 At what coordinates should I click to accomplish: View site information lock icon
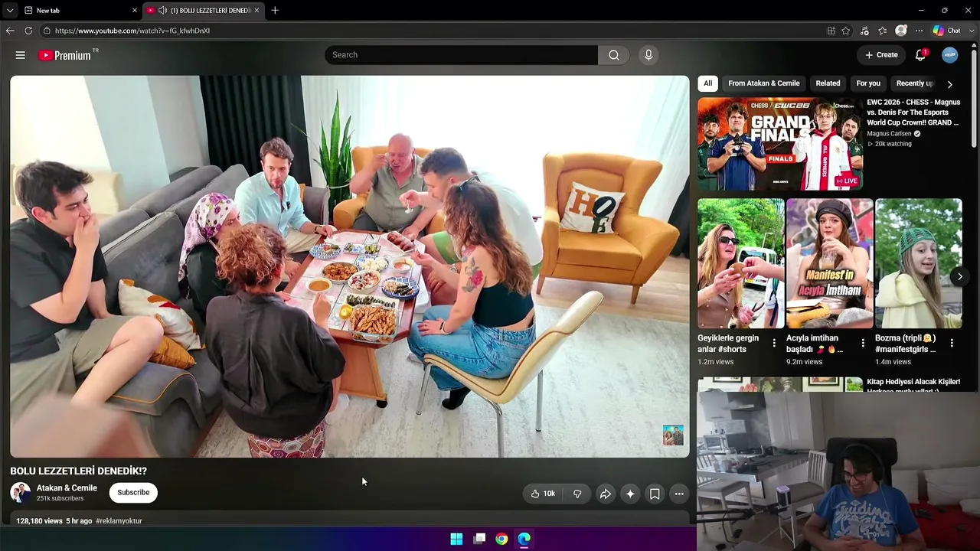pos(47,31)
